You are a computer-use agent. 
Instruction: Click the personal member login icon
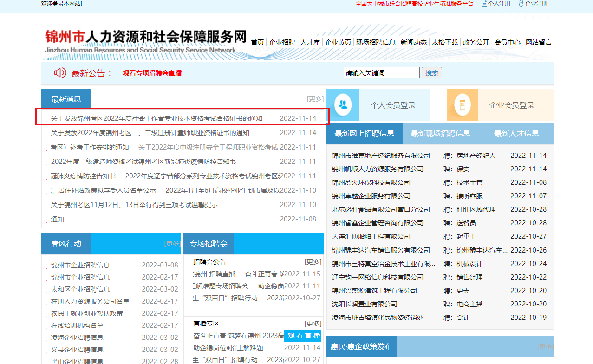[343, 105]
